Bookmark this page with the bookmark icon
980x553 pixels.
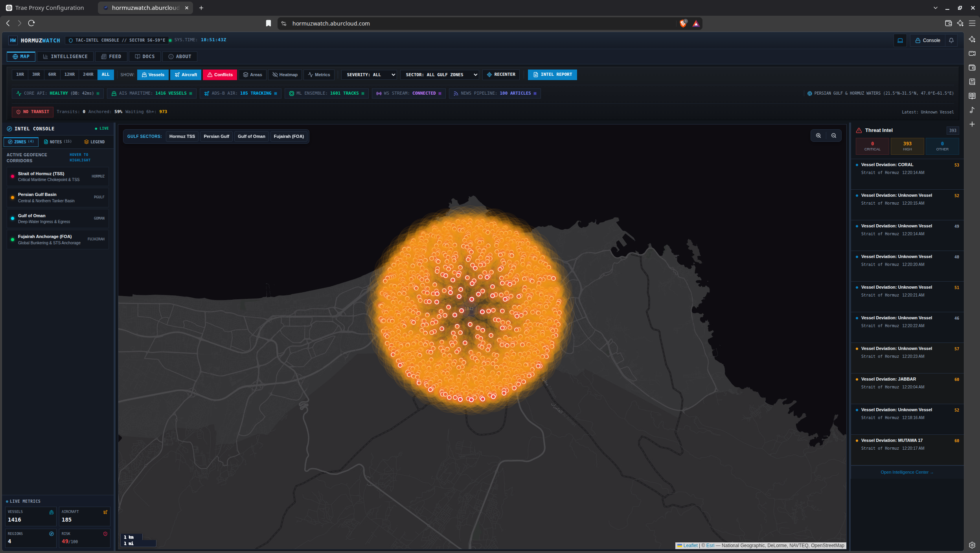coord(268,24)
